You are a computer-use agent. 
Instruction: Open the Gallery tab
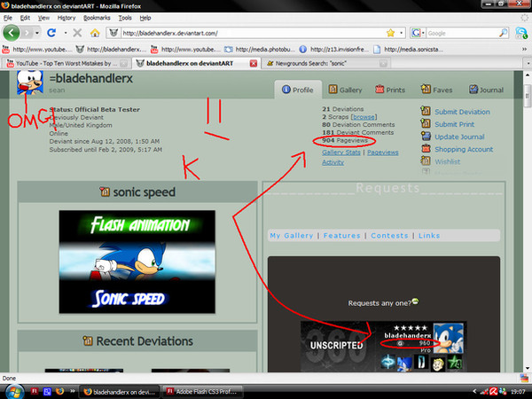click(345, 90)
